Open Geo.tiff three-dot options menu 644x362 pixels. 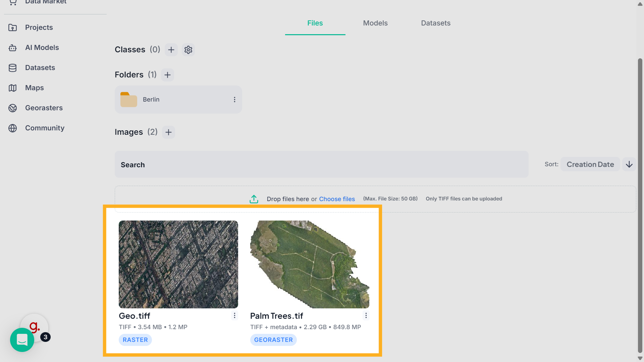pos(234,315)
